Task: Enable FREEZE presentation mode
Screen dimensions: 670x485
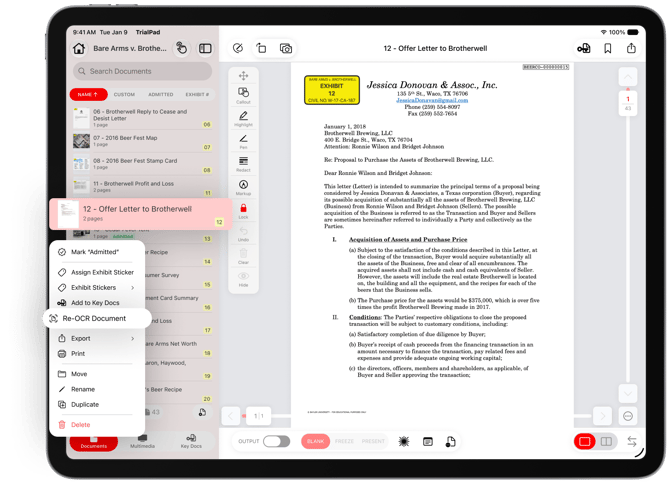Action: pyautogui.click(x=344, y=441)
